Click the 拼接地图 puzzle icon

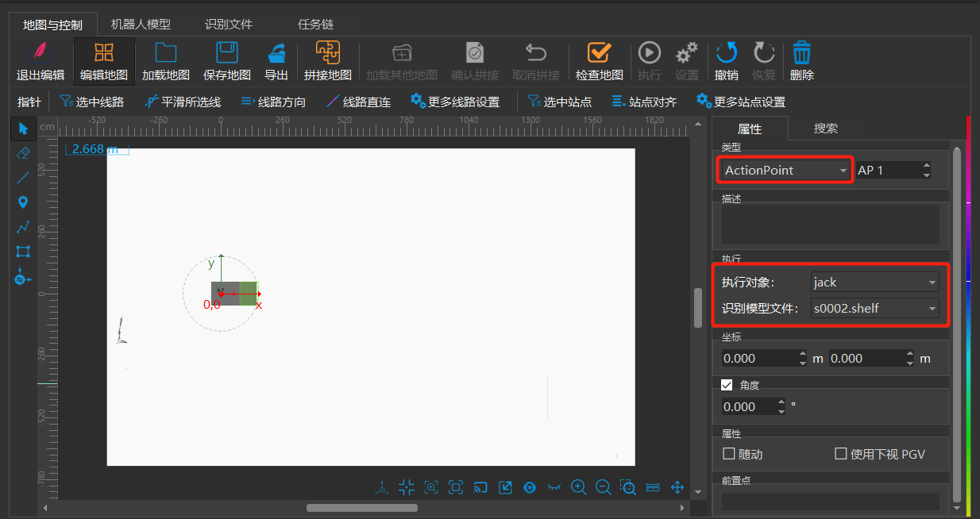[x=327, y=54]
